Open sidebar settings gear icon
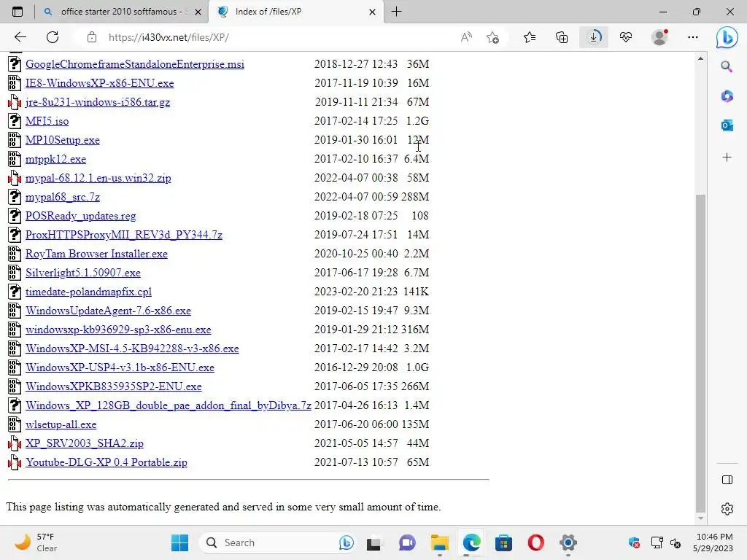The height and width of the screenshot is (560, 747). click(727, 509)
